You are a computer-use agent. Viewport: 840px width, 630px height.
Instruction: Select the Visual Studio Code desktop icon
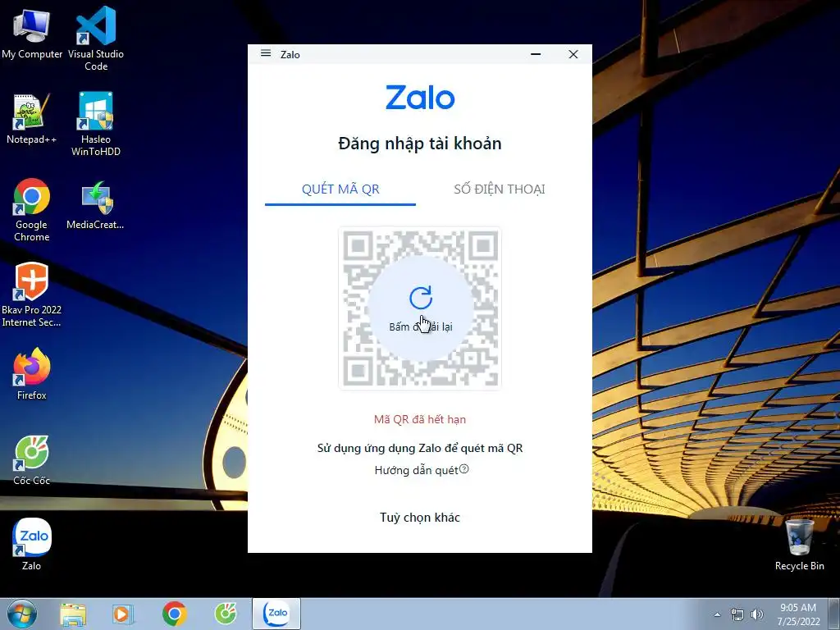[96, 39]
